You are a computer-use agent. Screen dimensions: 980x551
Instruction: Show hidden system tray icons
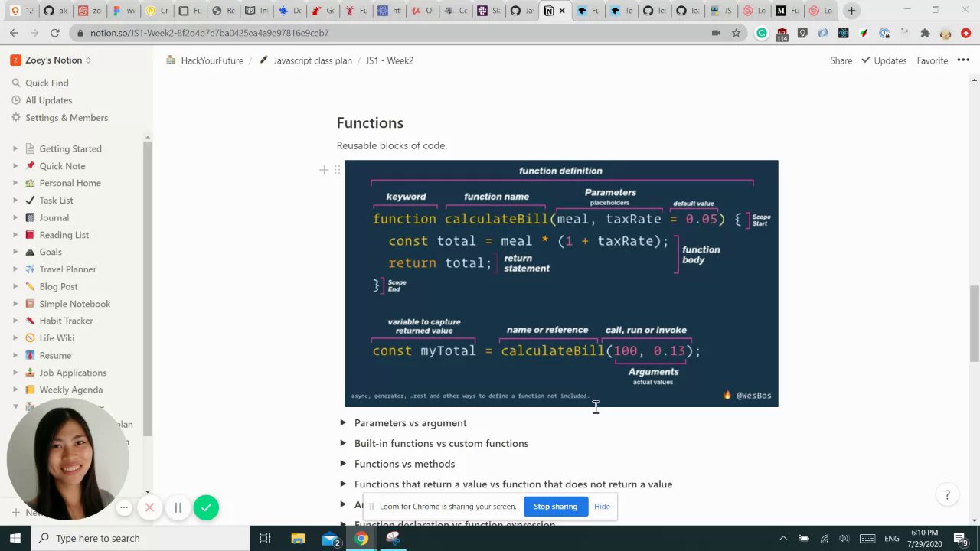tap(782, 538)
